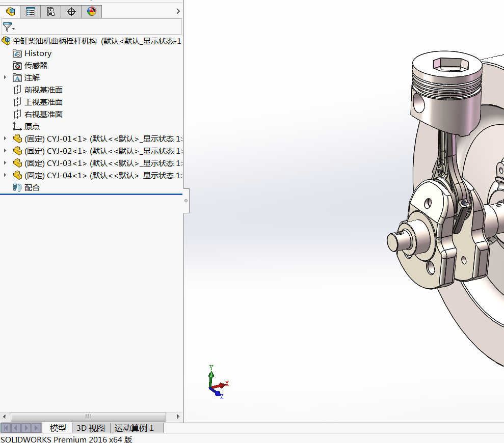Switch to the 3D 视图 tab
This screenshot has height=443, width=504.
point(91,428)
